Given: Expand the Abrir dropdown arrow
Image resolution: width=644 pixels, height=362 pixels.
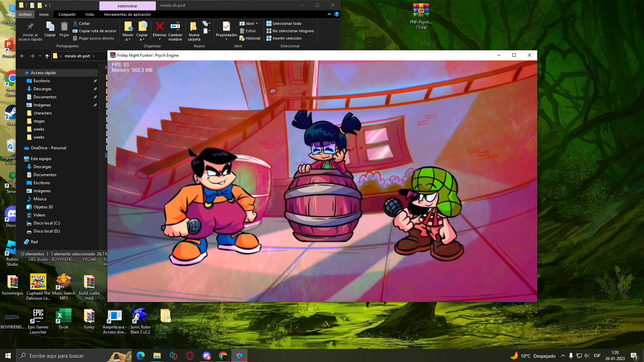Looking at the screenshot, I should pyautogui.click(x=257, y=23).
